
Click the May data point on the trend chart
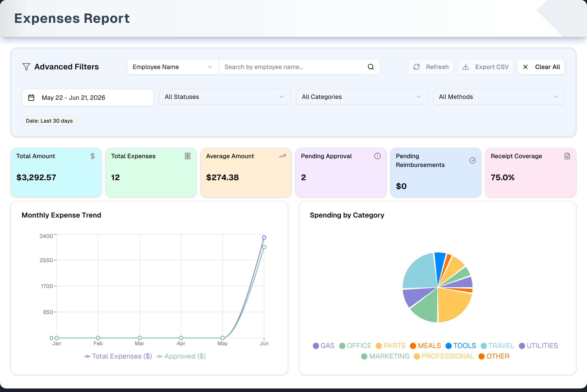[x=222, y=338]
